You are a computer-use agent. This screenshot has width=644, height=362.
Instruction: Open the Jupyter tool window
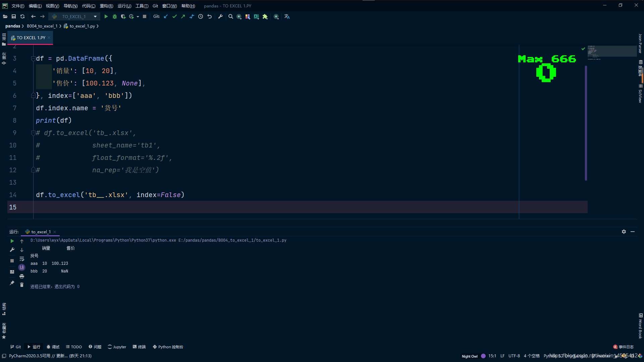[x=117, y=347]
